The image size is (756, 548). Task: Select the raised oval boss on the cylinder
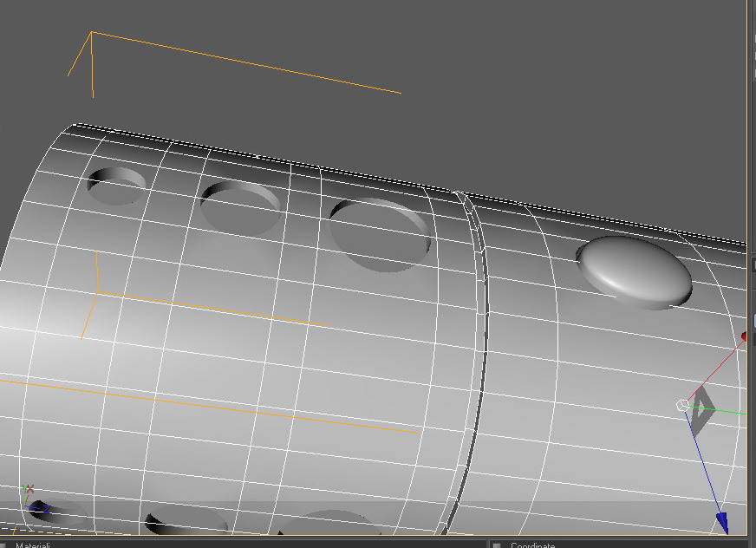635,271
